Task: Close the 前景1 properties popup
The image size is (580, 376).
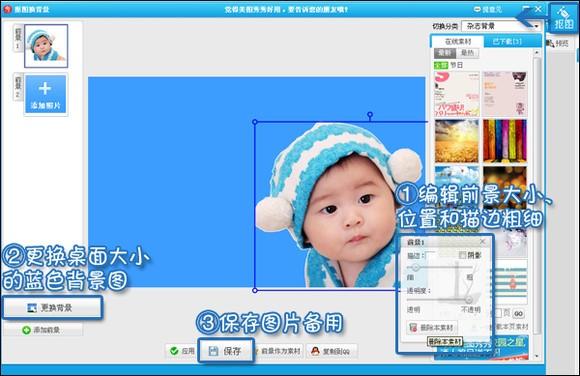Action: pyautogui.click(x=482, y=242)
